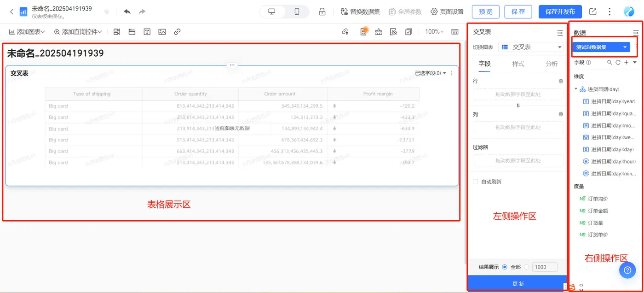
Task: Open the 100% zoom level dropdown
Action: [434, 32]
